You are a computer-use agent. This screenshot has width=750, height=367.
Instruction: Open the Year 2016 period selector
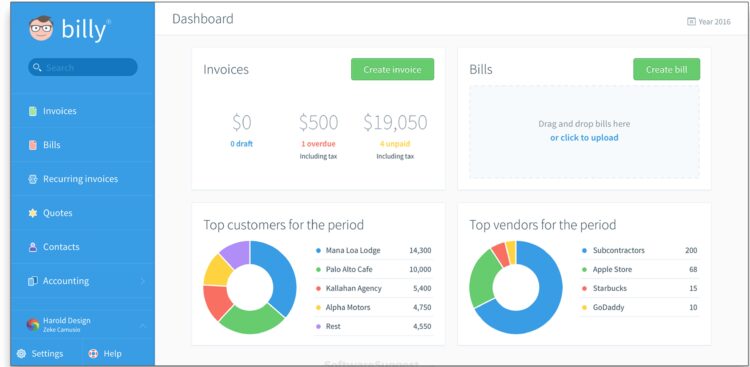pos(708,22)
